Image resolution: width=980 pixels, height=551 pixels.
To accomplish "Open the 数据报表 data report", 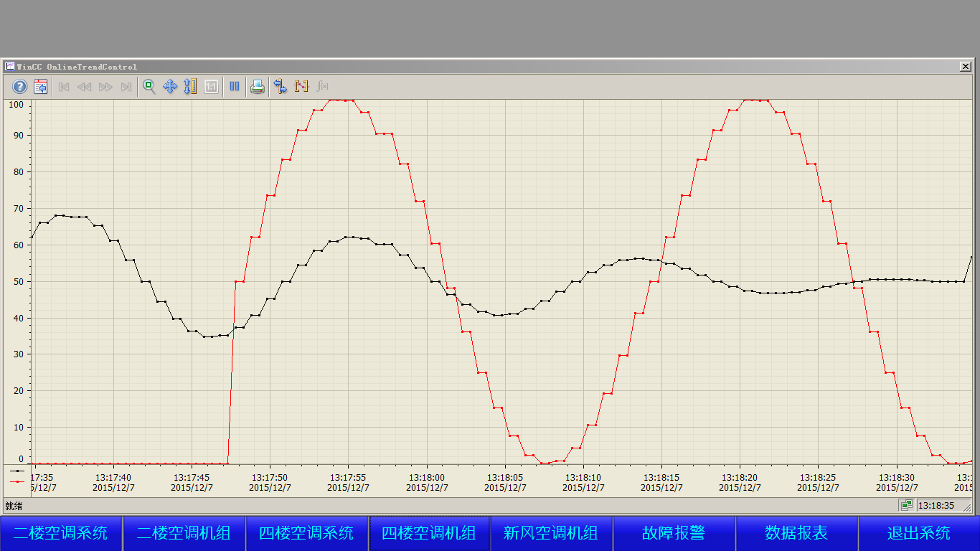I will pos(796,533).
